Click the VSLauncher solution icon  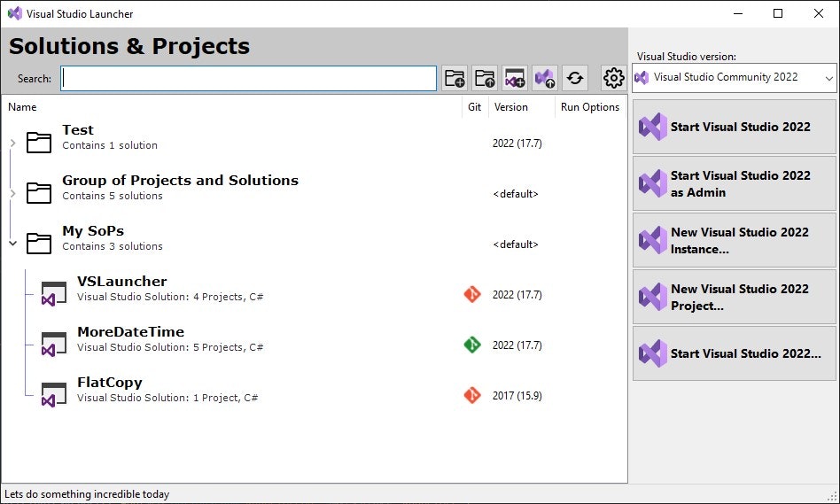[x=54, y=293]
